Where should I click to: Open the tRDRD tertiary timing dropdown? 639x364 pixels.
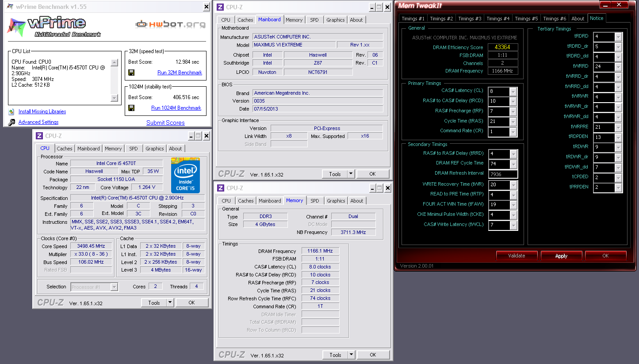pyautogui.click(x=618, y=37)
